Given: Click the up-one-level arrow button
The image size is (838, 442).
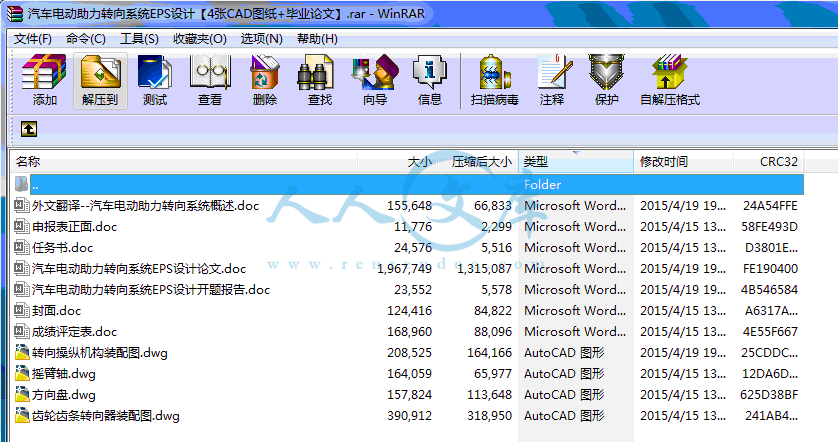Looking at the screenshot, I should point(29,129).
